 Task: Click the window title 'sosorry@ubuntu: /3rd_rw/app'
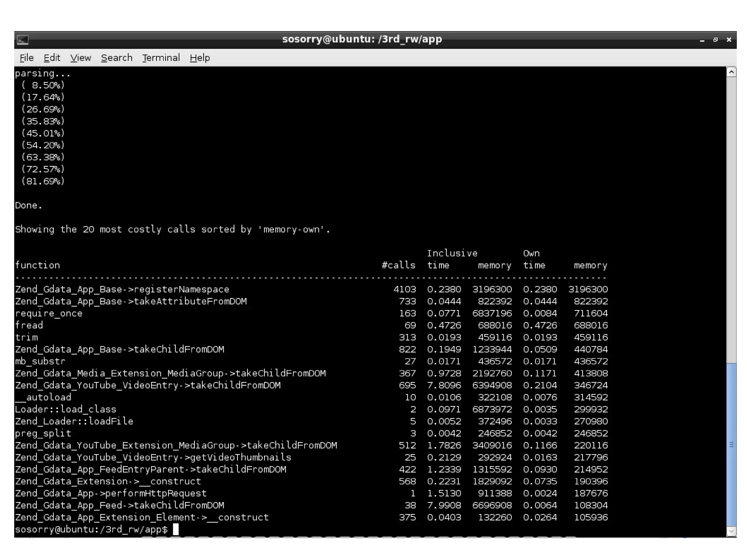coord(362,39)
